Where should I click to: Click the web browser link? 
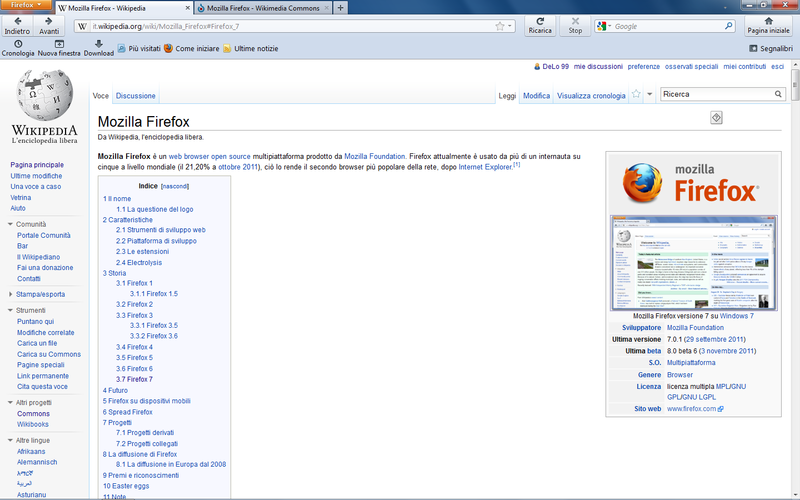pos(189,156)
